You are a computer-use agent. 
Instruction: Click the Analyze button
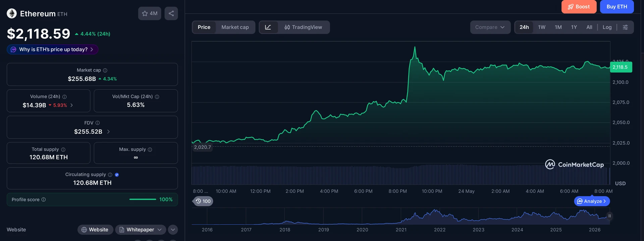coord(592,201)
